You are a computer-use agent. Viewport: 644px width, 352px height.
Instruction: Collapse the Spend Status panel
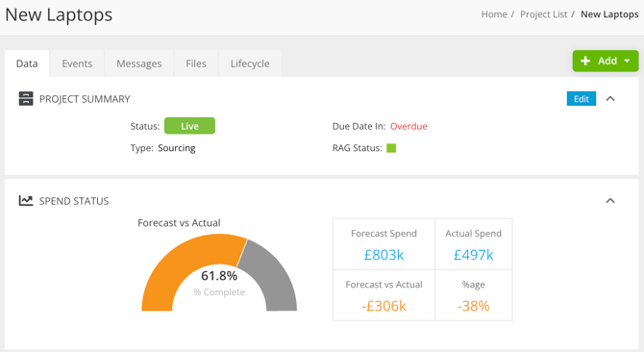click(x=610, y=200)
